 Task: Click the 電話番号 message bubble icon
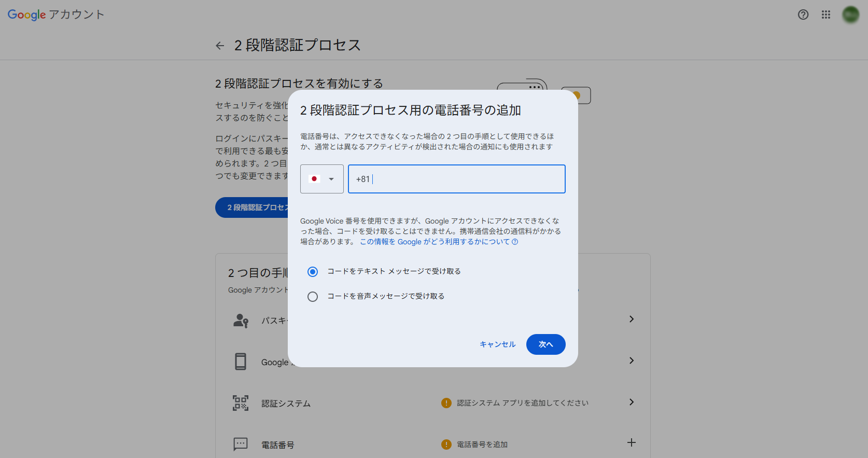coord(241,444)
